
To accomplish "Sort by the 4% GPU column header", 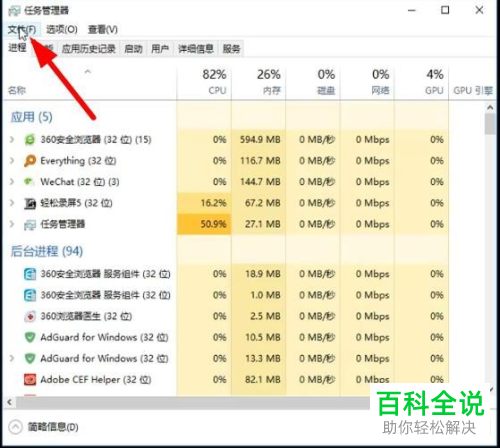I will [x=422, y=83].
